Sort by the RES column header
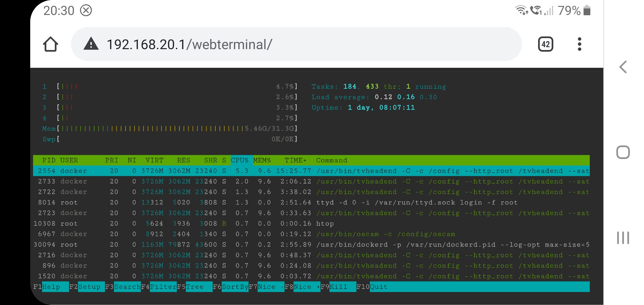 point(184,160)
